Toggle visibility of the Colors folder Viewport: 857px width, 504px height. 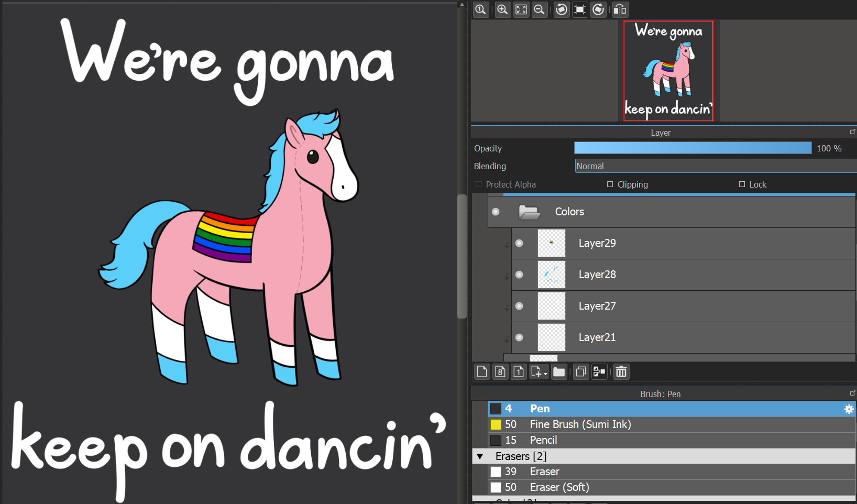pyautogui.click(x=496, y=212)
